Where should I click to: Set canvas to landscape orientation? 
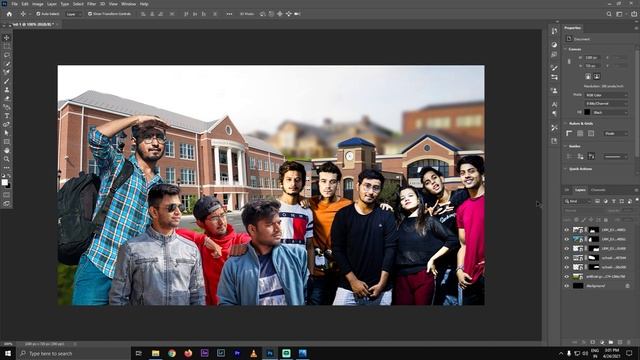[x=597, y=76]
